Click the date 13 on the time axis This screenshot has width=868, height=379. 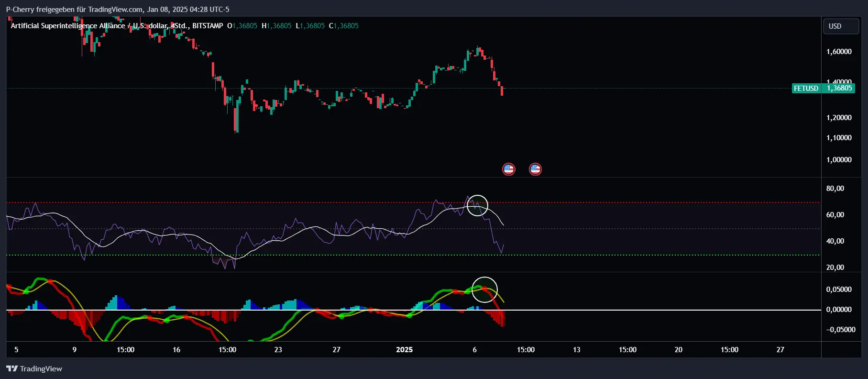(577, 350)
